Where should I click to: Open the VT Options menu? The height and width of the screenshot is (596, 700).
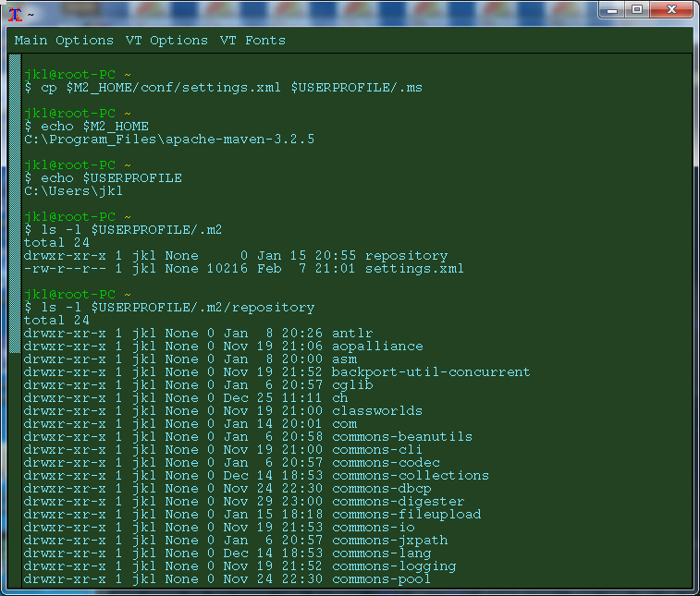click(x=166, y=41)
